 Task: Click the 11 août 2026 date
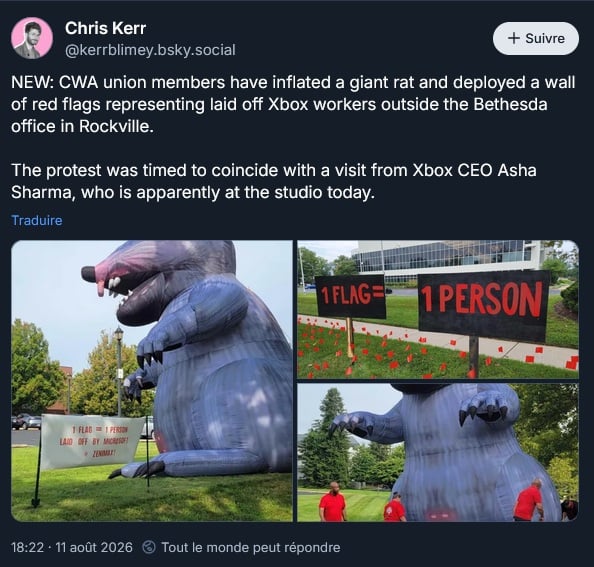pos(94,547)
